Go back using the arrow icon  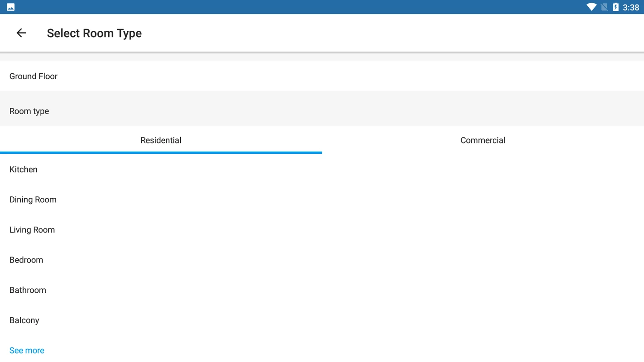click(x=21, y=33)
